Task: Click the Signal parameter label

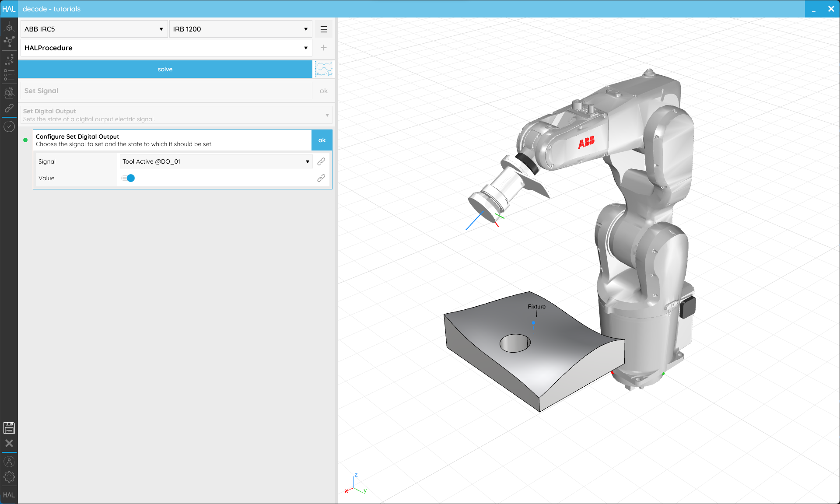Action: point(47,161)
